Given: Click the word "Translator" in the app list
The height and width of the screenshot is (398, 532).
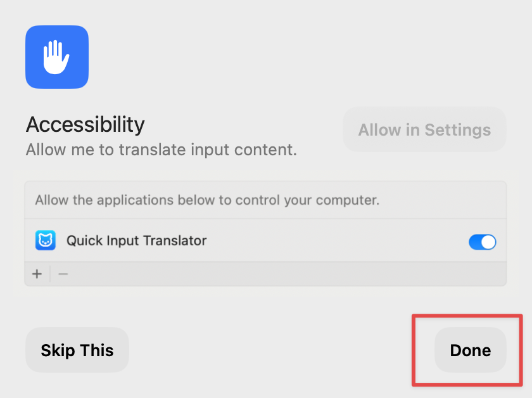Looking at the screenshot, I should pyautogui.click(x=175, y=241).
